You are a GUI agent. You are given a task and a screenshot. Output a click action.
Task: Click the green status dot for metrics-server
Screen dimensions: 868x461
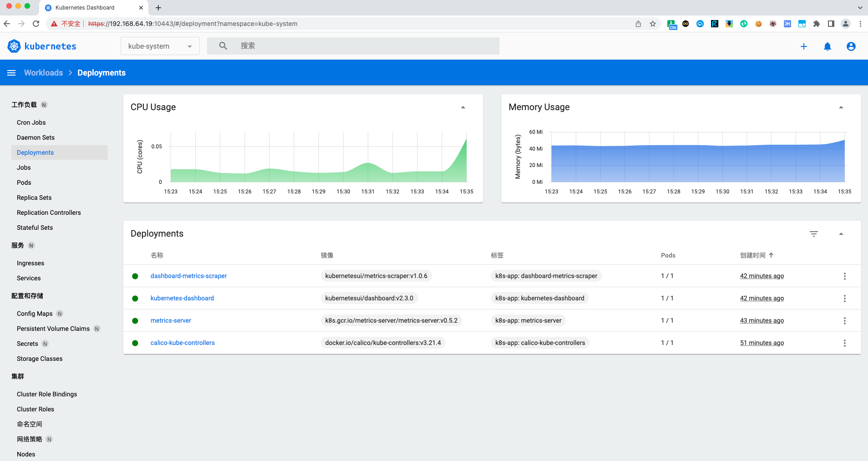click(x=135, y=321)
